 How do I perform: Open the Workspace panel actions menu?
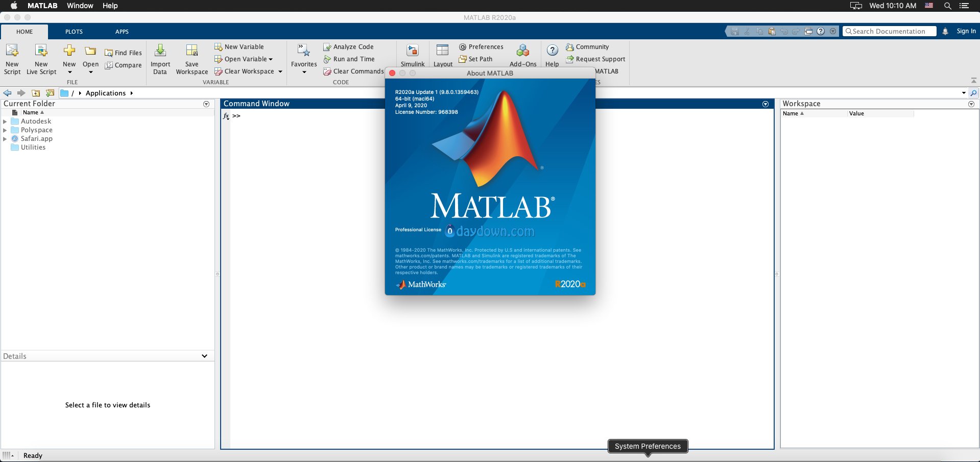click(971, 104)
